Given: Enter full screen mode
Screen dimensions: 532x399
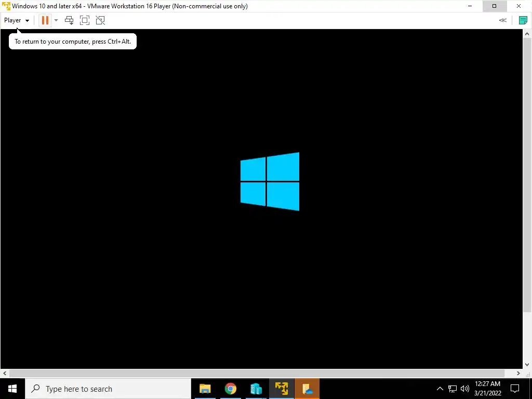Looking at the screenshot, I should (85, 20).
